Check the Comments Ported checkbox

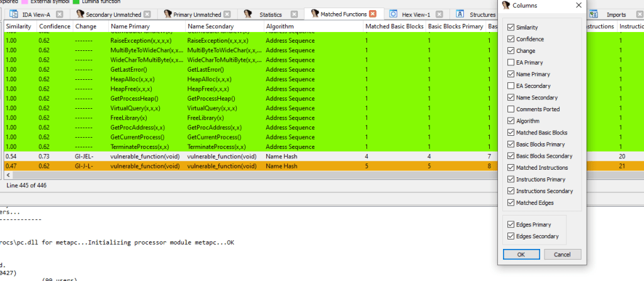pos(511,109)
